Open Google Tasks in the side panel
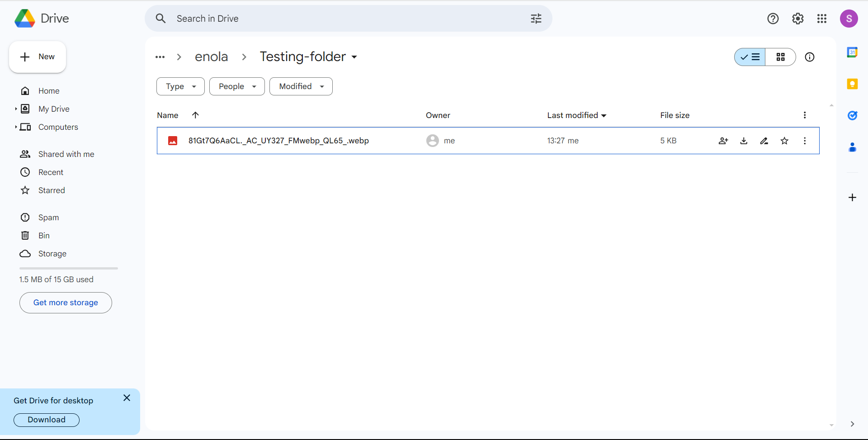The image size is (868, 440). pos(852,115)
